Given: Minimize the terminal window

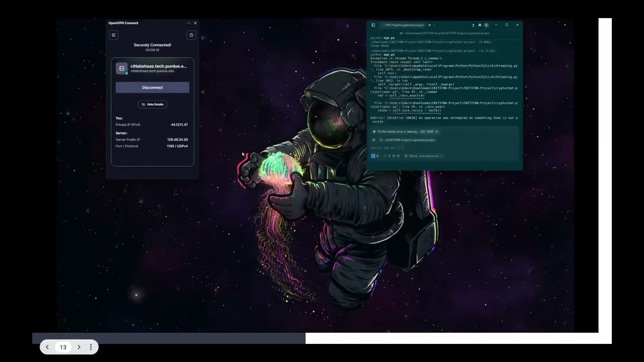Looking at the screenshot, I should 496,25.
